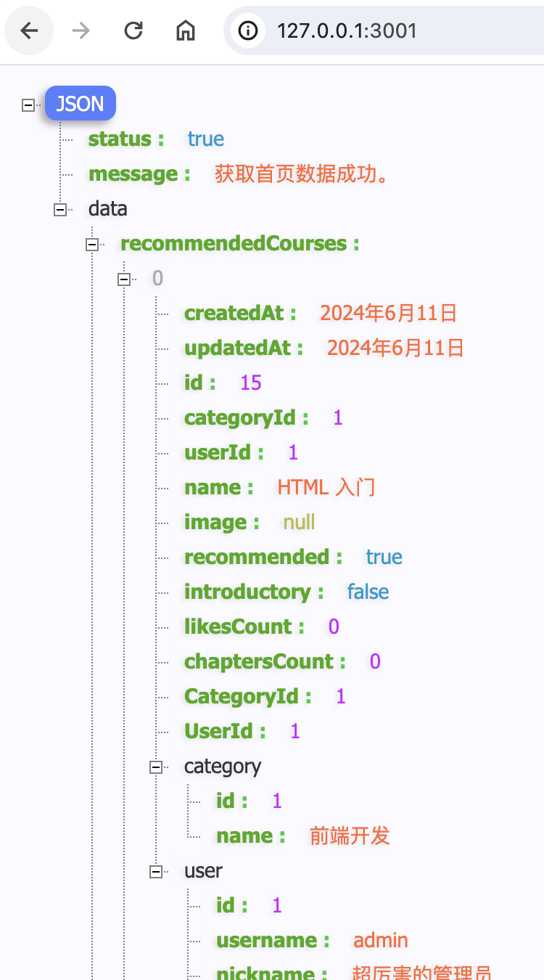This screenshot has height=980, width=544.
Task: Click the username admin value
Action: [x=380, y=941]
